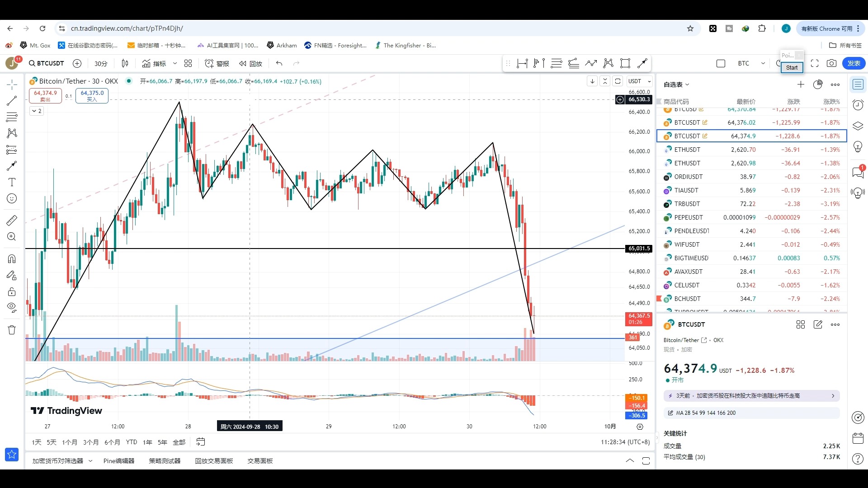Toggle stay in drawing mode
The height and width of the screenshot is (488, 868).
pos(12,275)
